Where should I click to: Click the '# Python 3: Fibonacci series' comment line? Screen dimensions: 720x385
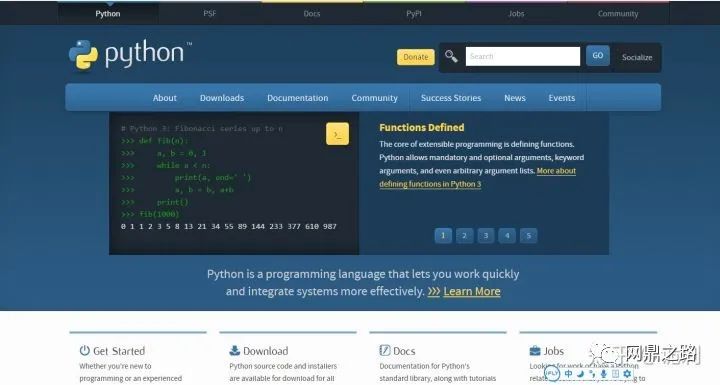(x=202, y=129)
